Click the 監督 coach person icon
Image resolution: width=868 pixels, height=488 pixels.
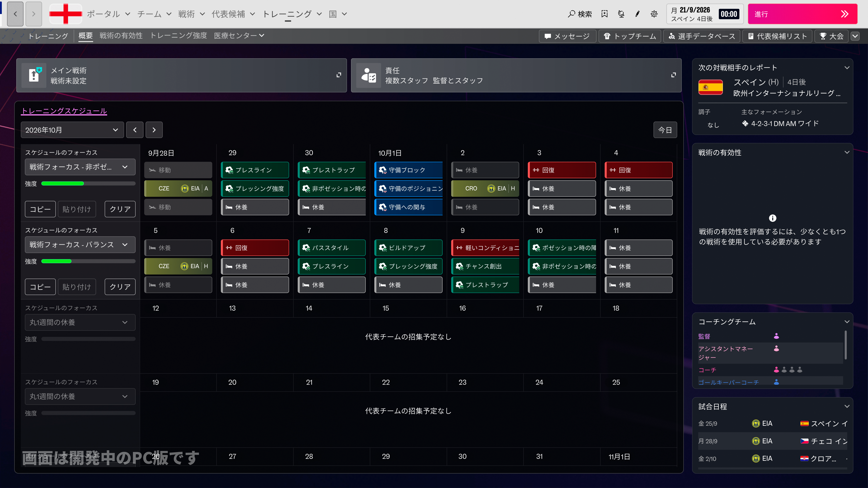pos(776,336)
